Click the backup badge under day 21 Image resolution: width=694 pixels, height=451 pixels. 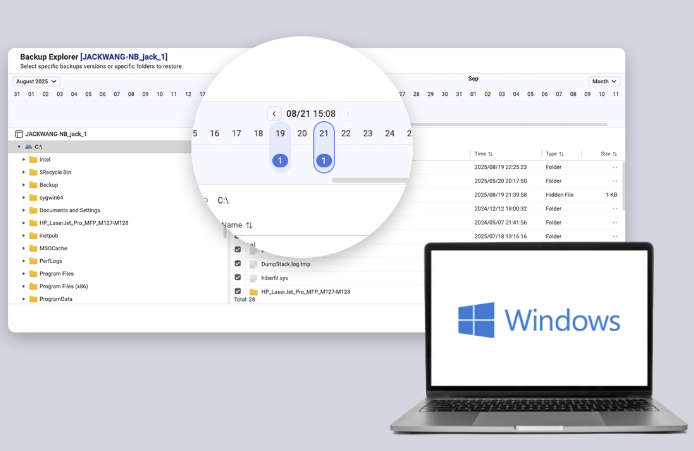tap(324, 161)
